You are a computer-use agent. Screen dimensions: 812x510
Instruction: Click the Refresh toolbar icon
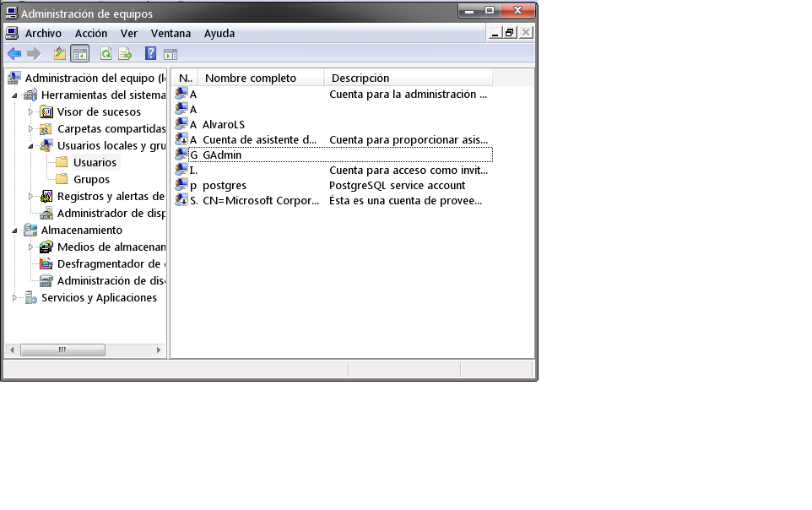pyautogui.click(x=106, y=54)
